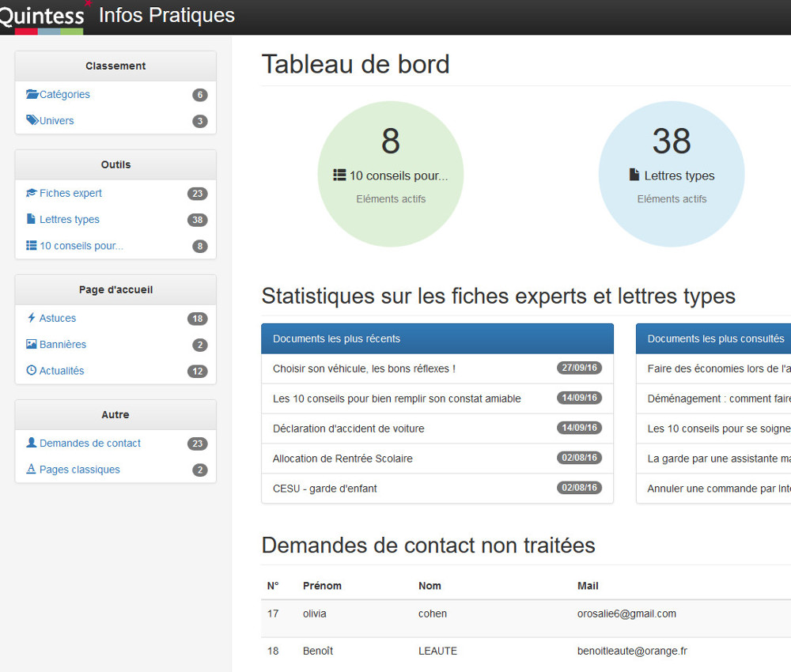Click the font icon beside Pages classiques
Viewport: 791px width, 672px height.
pos(32,470)
